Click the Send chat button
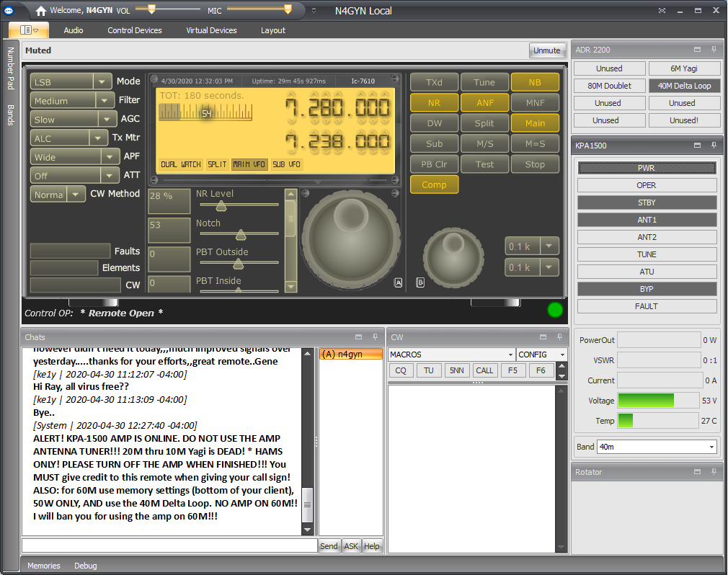The image size is (728, 575). tap(329, 545)
